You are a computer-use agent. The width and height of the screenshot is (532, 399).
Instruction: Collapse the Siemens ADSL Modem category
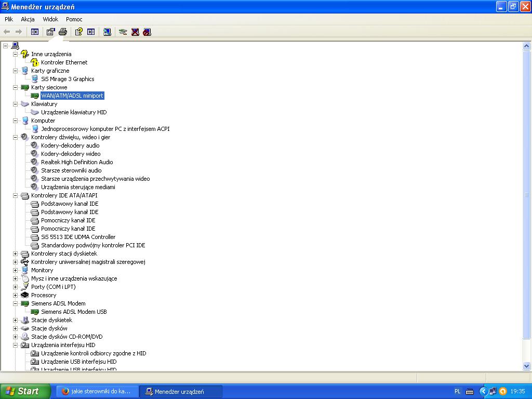coord(15,303)
